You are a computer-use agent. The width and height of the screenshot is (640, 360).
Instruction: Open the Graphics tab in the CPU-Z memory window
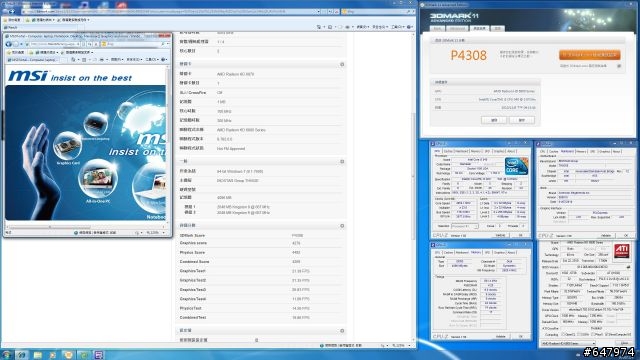pos(499,253)
